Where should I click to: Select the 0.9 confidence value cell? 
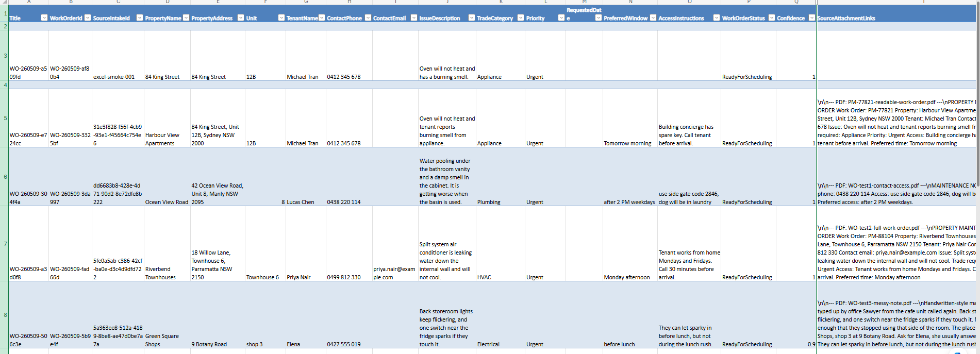(796, 315)
